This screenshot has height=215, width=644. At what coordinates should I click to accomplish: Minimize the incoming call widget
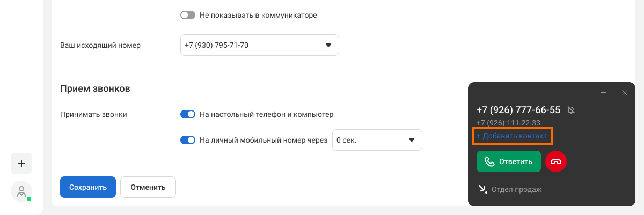click(604, 93)
